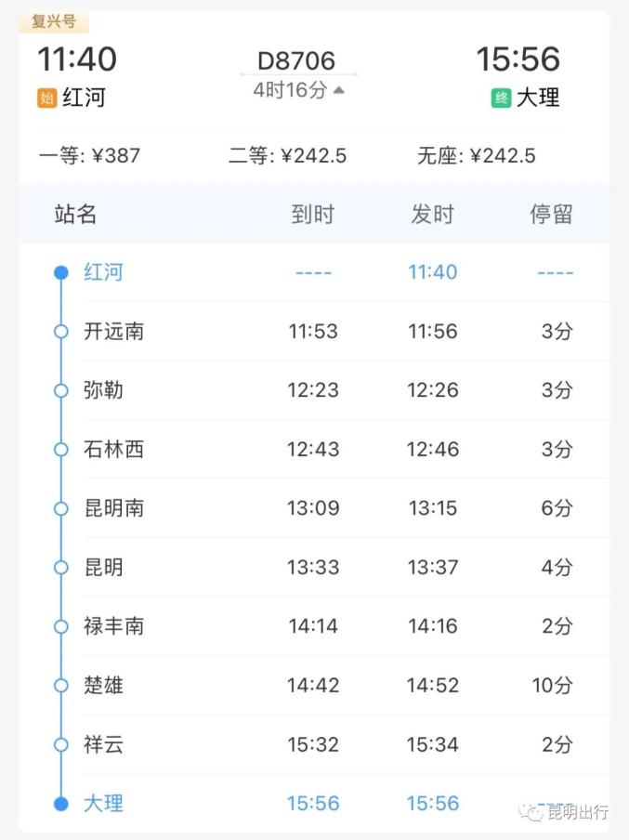Click the hollow stop dot beside 楚雄
629x840 pixels.
click(61, 685)
